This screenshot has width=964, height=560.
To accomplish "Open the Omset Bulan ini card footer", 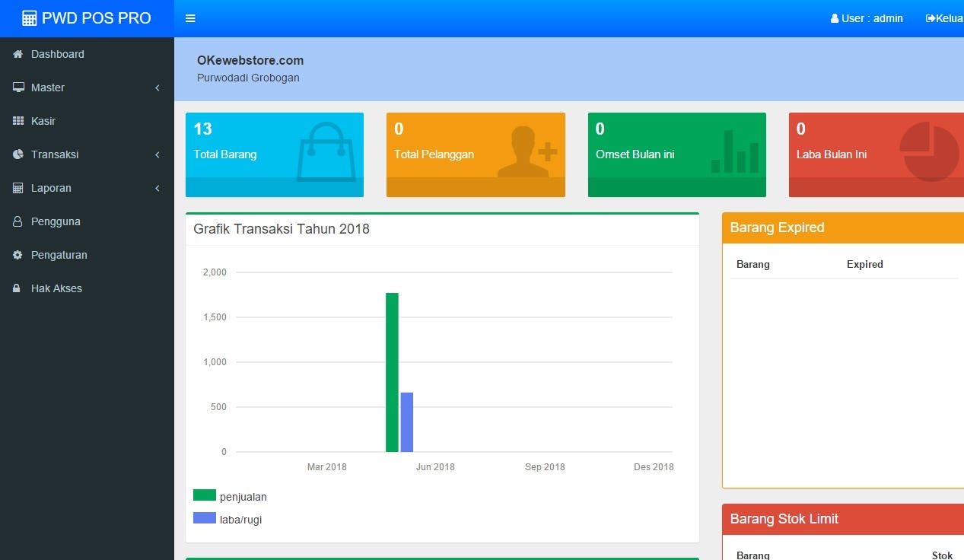I will pos(677,187).
